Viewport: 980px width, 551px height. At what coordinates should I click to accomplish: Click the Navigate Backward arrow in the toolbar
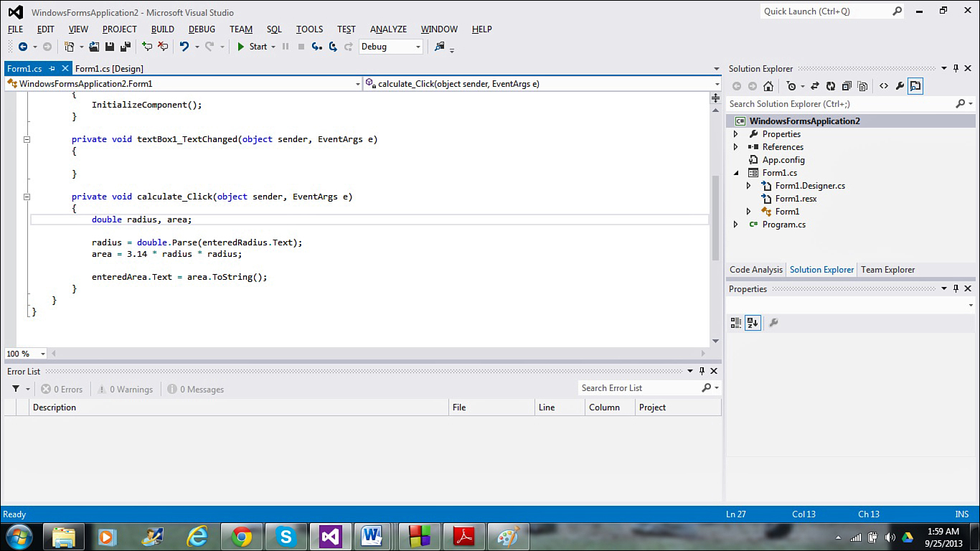pos(23,47)
